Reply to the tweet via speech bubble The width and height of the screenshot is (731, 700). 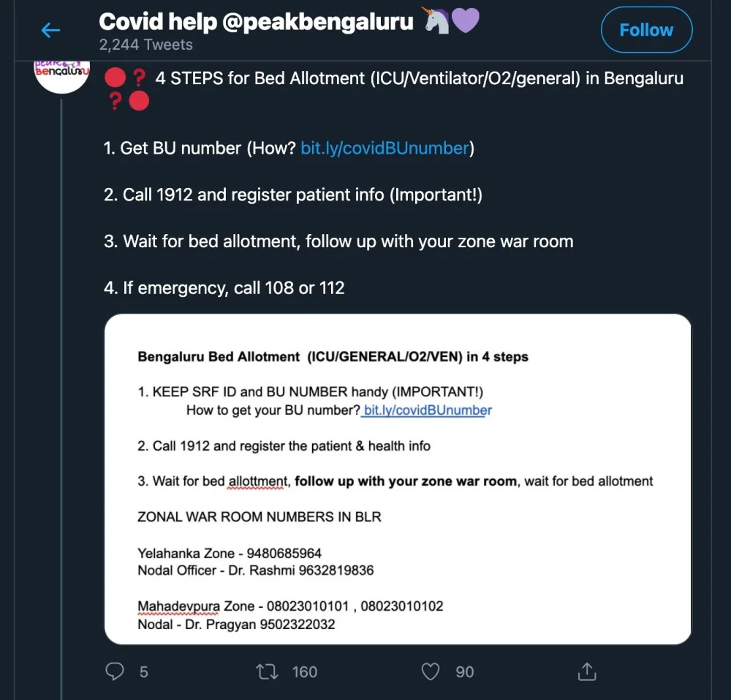[115, 671]
